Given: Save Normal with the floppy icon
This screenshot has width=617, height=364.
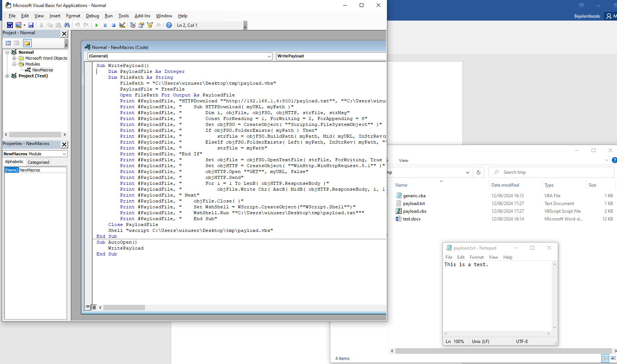Looking at the screenshot, I should click(31, 25).
